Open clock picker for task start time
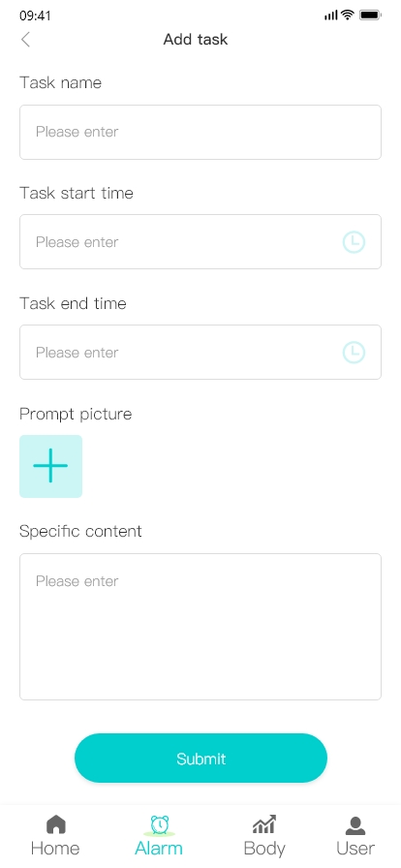The height and width of the screenshot is (868, 401). (x=354, y=242)
